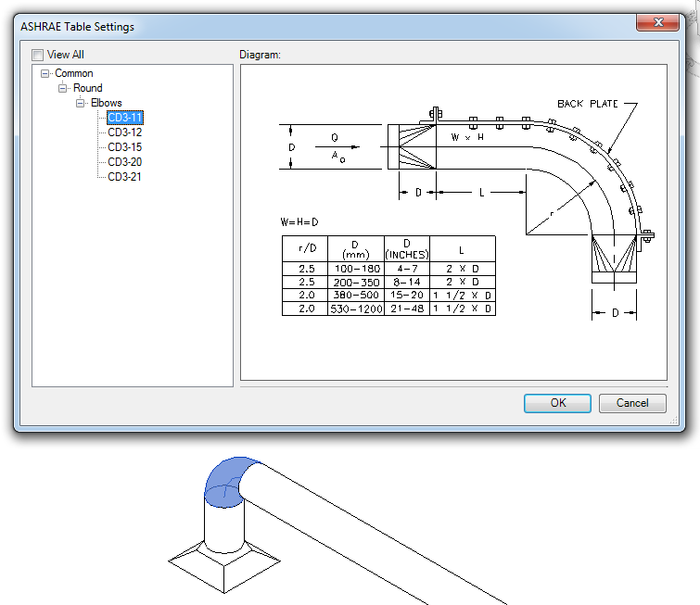Image resolution: width=700 pixels, height=605 pixels.
Task: Enable the View All checkbox
Action: [37, 55]
